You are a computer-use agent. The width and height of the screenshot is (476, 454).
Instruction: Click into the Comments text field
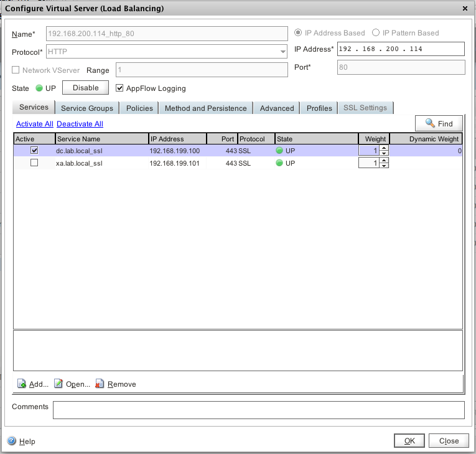tap(258, 410)
